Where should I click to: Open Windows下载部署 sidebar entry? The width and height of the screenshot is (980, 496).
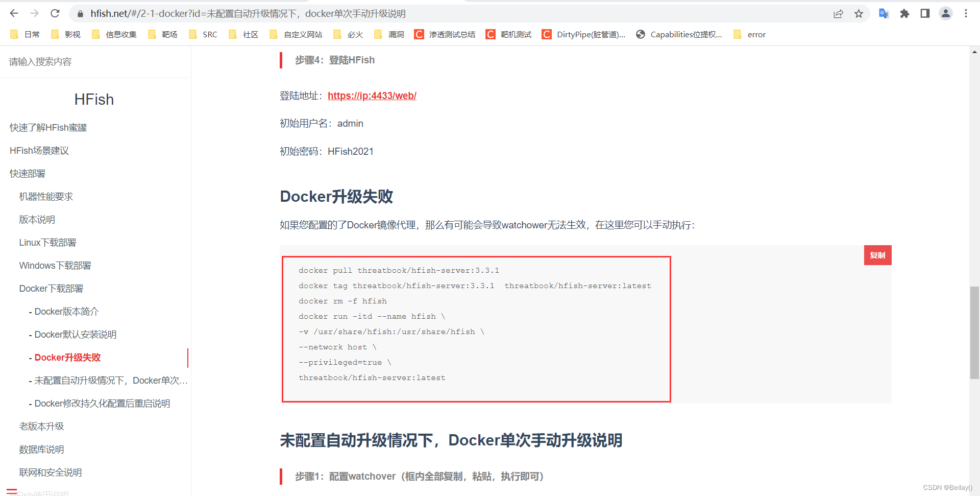point(55,266)
